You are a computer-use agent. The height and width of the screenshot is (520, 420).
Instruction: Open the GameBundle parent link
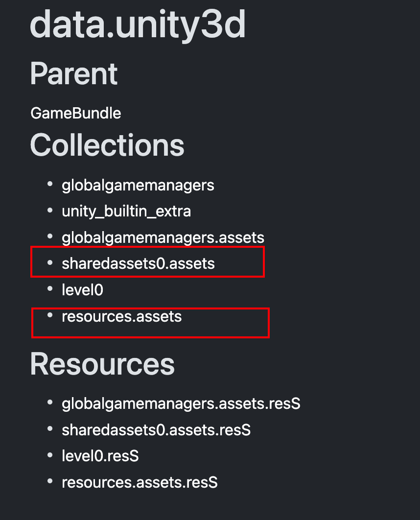coord(75,113)
